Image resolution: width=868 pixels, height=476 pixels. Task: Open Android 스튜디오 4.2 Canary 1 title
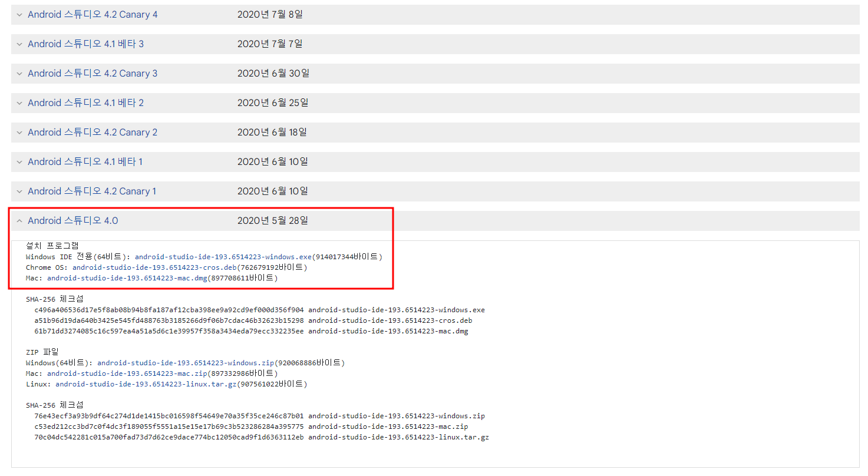pyautogui.click(x=92, y=191)
